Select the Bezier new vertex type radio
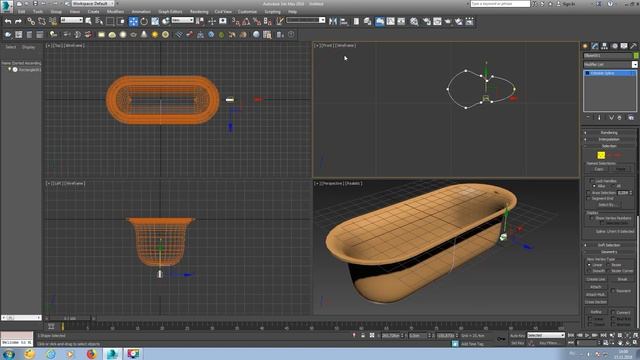The height and width of the screenshot is (360, 640). pyautogui.click(x=609, y=265)
